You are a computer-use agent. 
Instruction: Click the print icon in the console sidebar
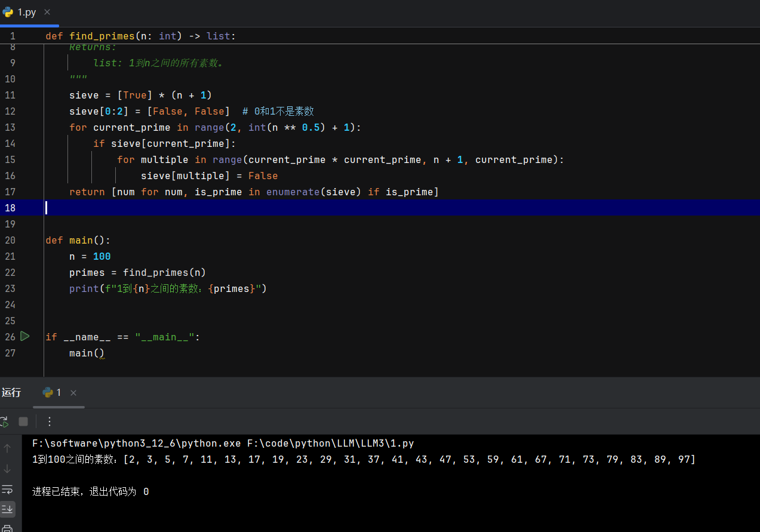[x=7, y=528]
